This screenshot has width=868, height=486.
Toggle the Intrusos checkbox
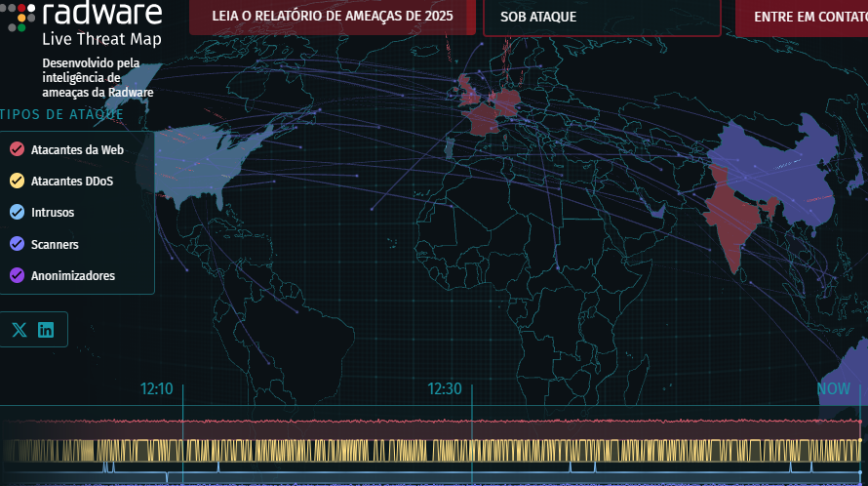pos(18,212)
